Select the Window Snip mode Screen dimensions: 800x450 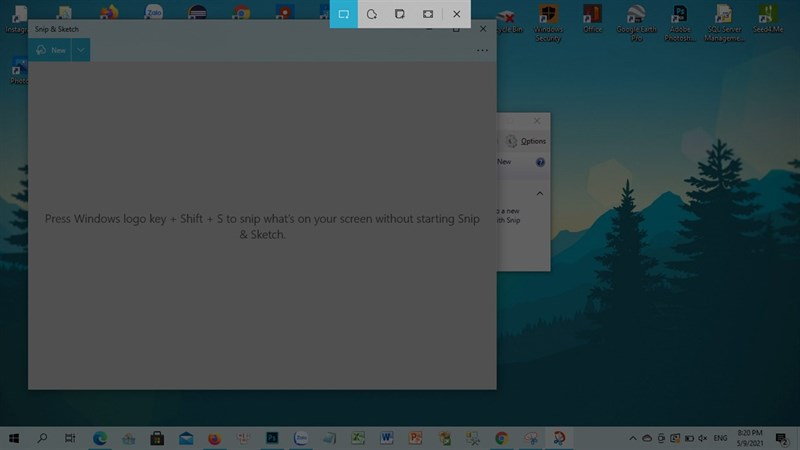click(x=399, y=14)
